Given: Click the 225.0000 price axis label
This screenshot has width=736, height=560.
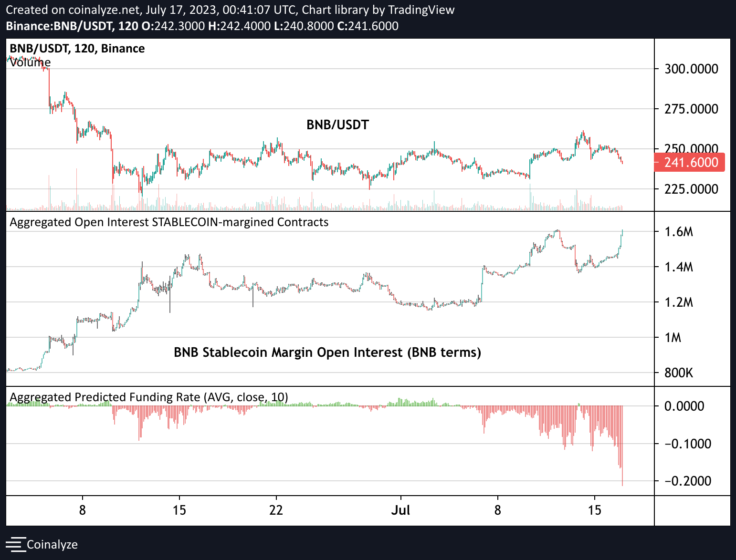Looking at the screenshot, I should click(691, 189).
